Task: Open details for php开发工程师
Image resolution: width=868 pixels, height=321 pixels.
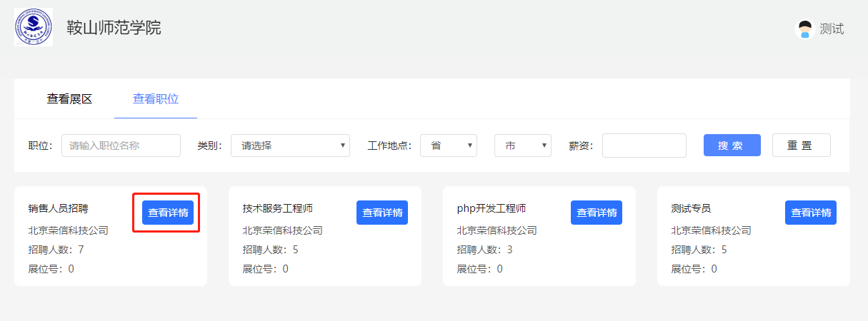Action: pyautogui.click(x=597, y=213)
